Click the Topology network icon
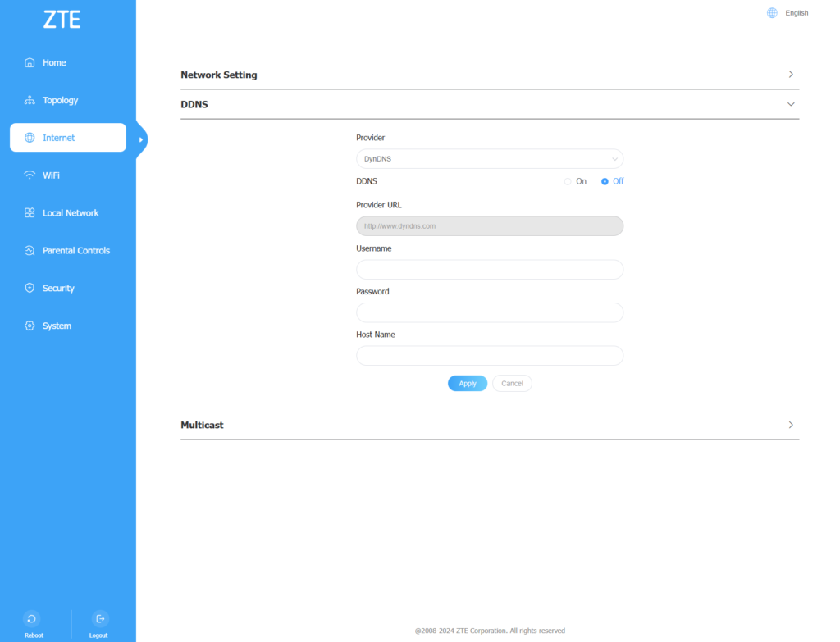840x642 pixels. click(30, 101)
